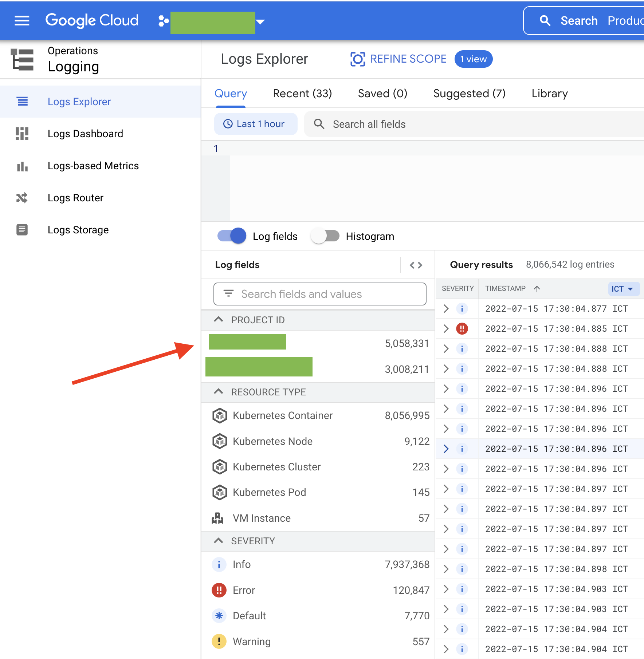The image size is (644, 659).
Task: Click the Logs Storage icon
Action: [22, 230]
